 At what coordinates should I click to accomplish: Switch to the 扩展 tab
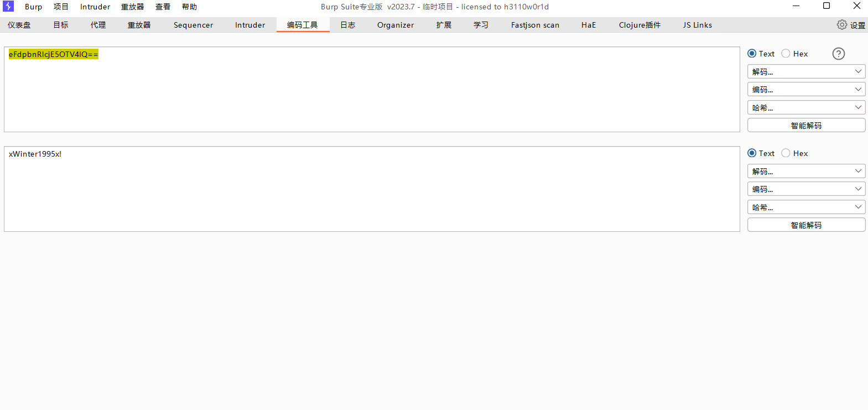[x=444, y=25]
